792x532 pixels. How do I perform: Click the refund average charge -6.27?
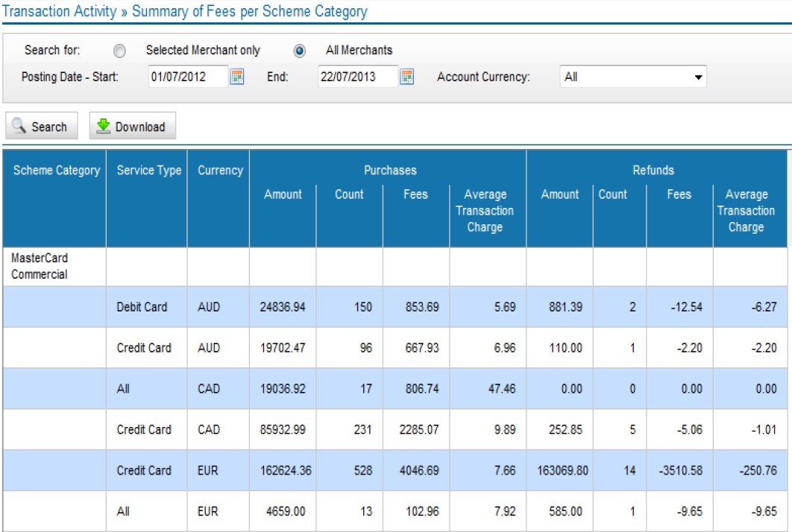764,307
